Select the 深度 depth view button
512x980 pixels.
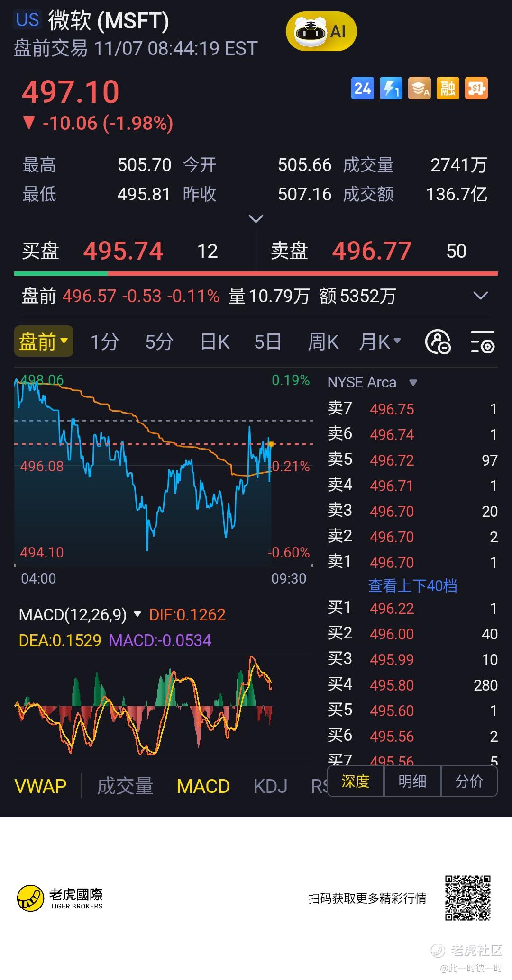(x=356, y=781)
